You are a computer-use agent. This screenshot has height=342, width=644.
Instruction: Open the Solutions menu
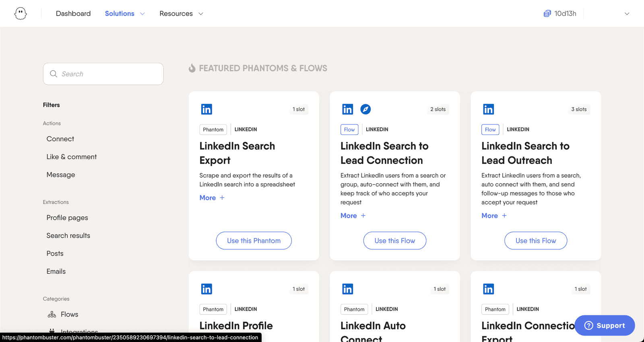click(120, 13)
